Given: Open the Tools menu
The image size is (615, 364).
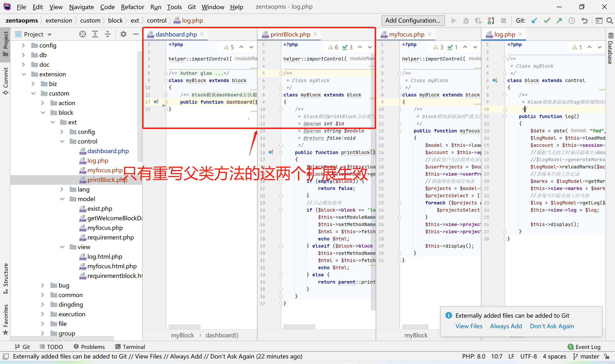Looking at the screenshot, I should coord(174,7).
